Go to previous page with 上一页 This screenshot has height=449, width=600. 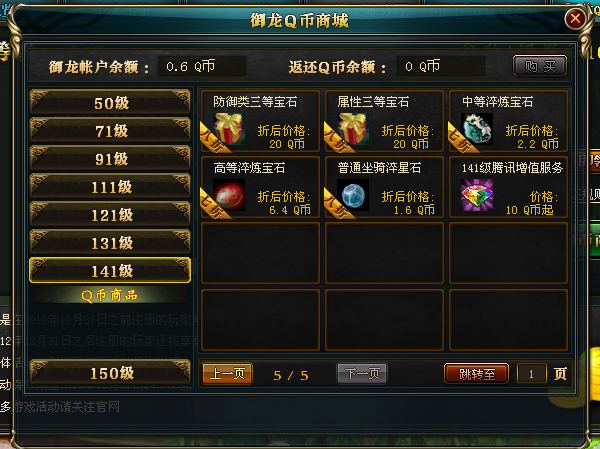(x=227, y=373)
